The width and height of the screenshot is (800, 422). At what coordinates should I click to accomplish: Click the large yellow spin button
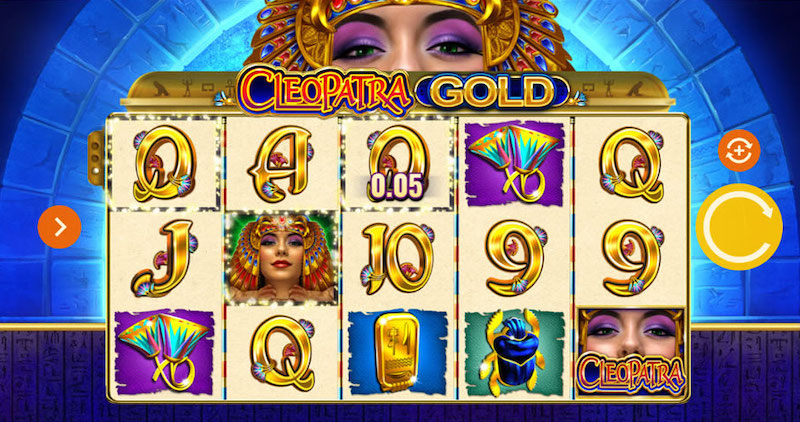tap(739, 227)
